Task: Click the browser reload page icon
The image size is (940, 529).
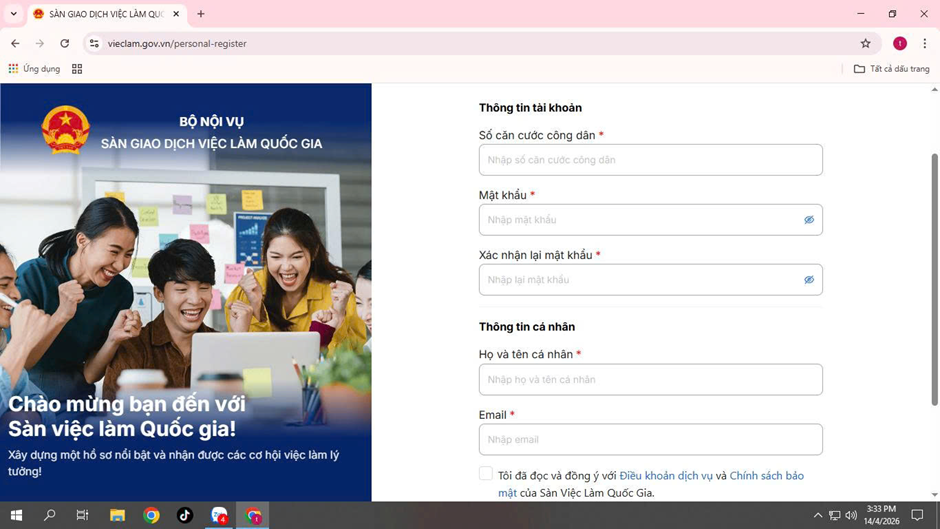Action: point(65,44)
